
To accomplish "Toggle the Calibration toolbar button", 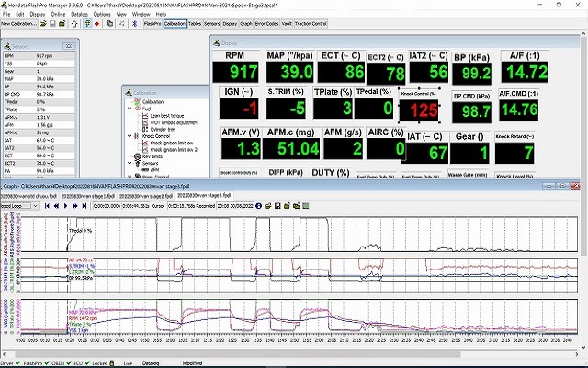I will tap(175, 24).
